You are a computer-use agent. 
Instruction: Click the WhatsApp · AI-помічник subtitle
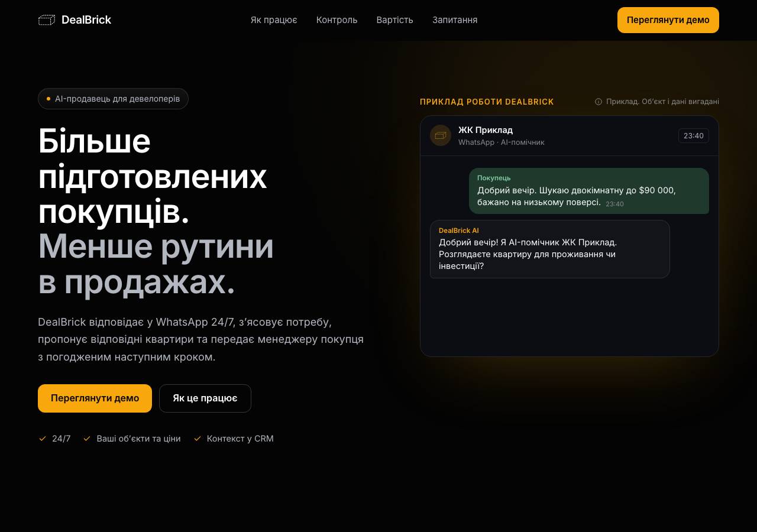pos(502,142)
